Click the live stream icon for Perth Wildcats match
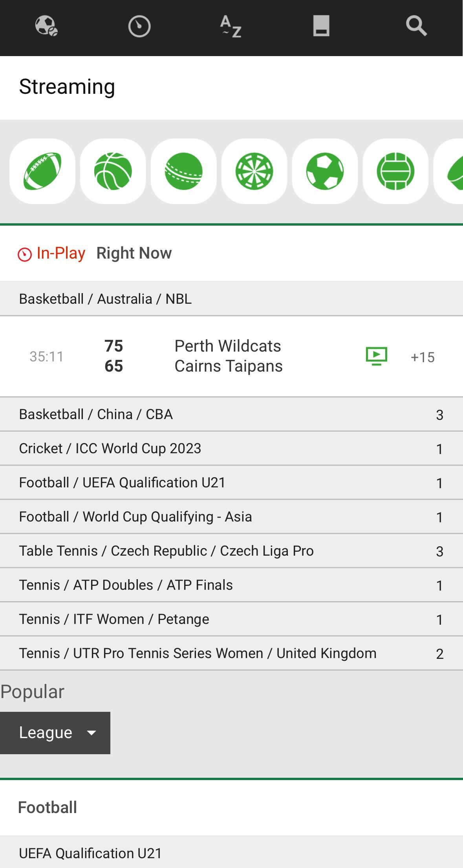This screenshot has width=463, height=868. (x=377, y=355)
